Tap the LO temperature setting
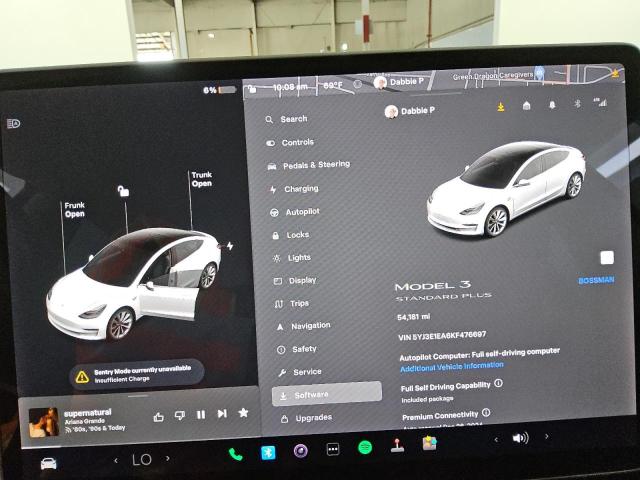This screenshot has height=480, width=640. 142,460
